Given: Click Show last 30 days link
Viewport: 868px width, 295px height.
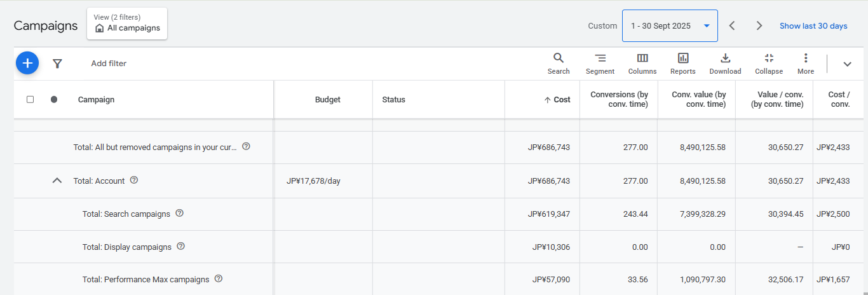Looking at the screenshot, I should pyautogui.click(x=813, y=26).
